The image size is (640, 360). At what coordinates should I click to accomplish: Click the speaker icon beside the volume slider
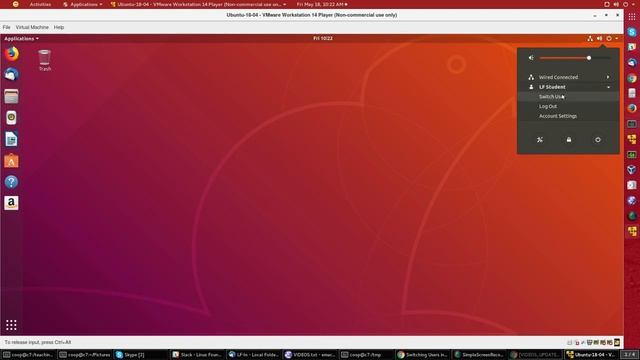coord(531,58)
